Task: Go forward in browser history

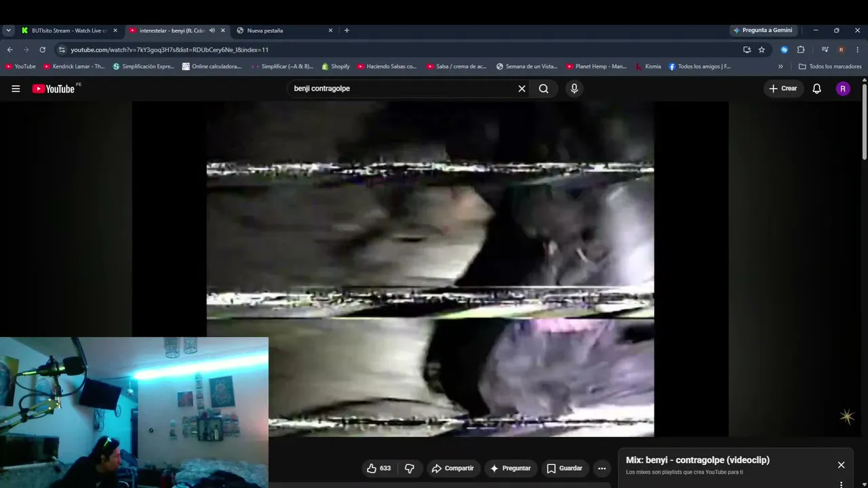Action: [26, 49]
